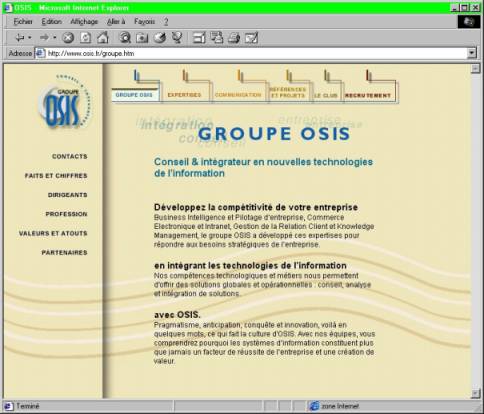Click the IE icon in the title bar
Viewport: 484px width, 414px height.
click(x=7, y=8)
